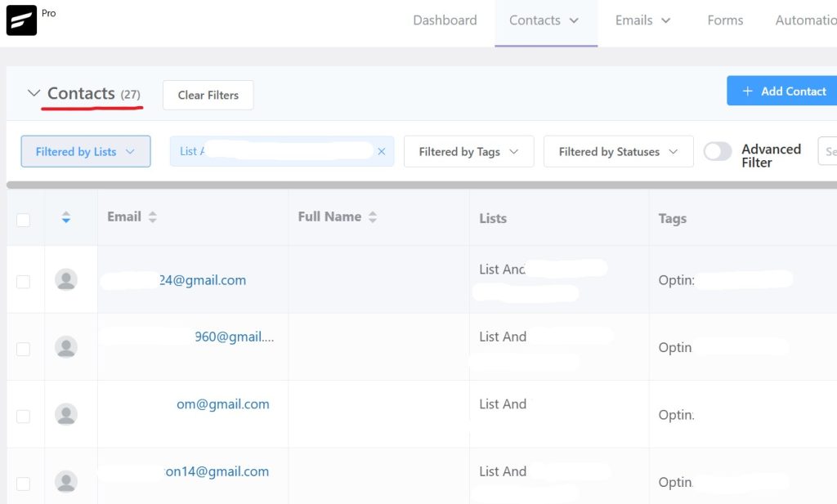Open the om@gmail.com contact link
This screenshot has height=504, width=837.
pyautogui.click(x=223, y=404)
